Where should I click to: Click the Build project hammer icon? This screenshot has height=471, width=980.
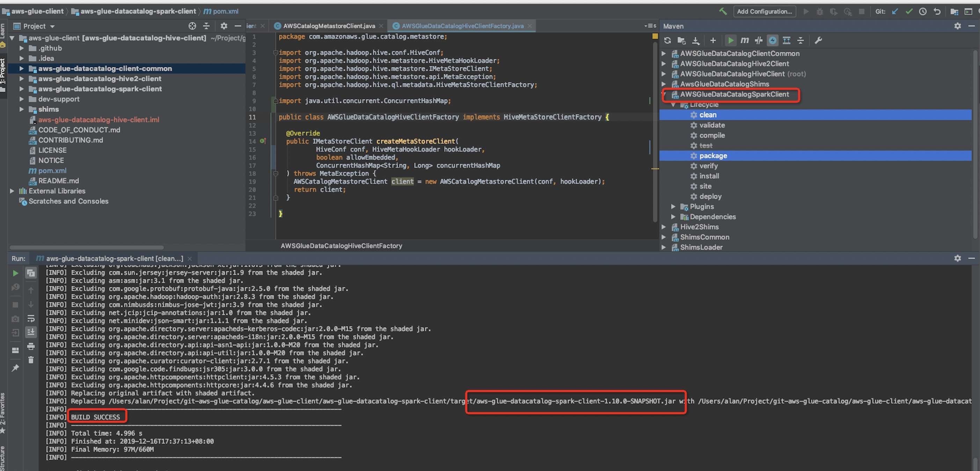click(x=723, y=12)
